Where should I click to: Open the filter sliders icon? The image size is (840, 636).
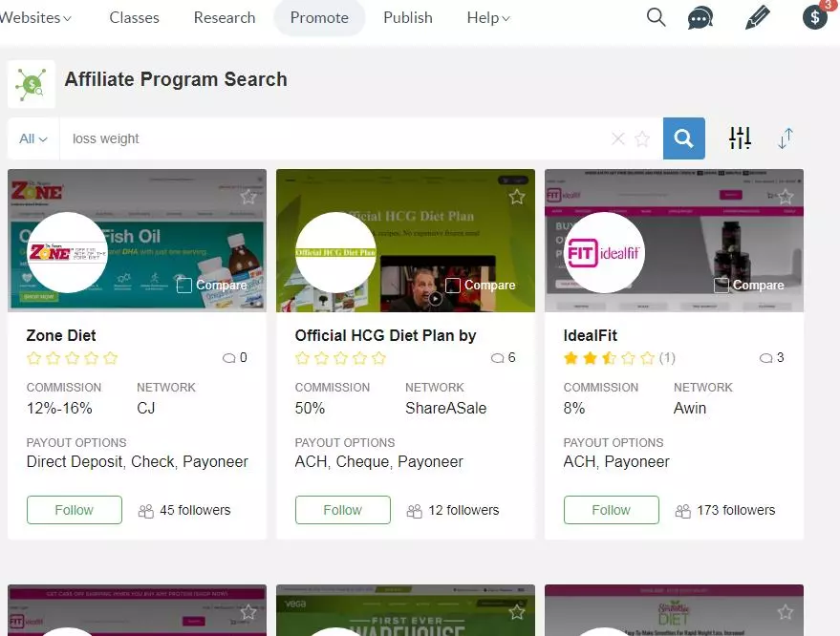[x=740, y=138]
